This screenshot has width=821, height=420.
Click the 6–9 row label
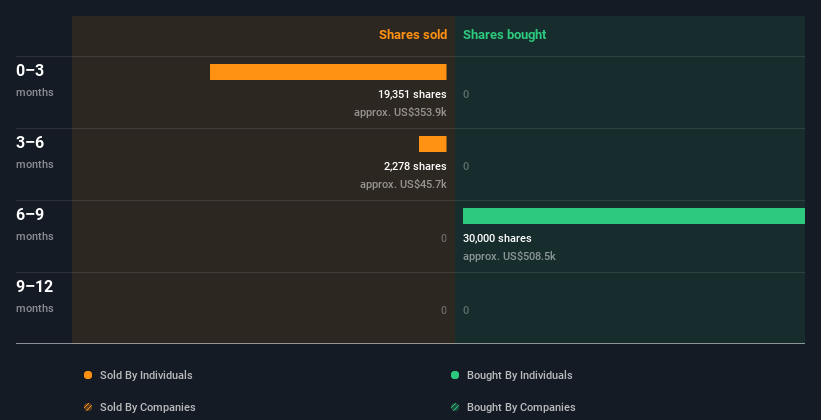coord(30,214)
